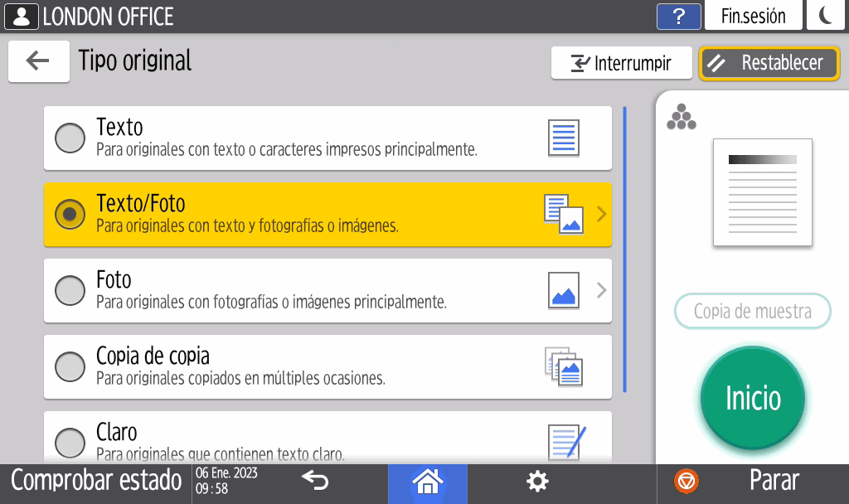Select the Foto radio button
Screen dimensions: 849x504
click(70, 290)
